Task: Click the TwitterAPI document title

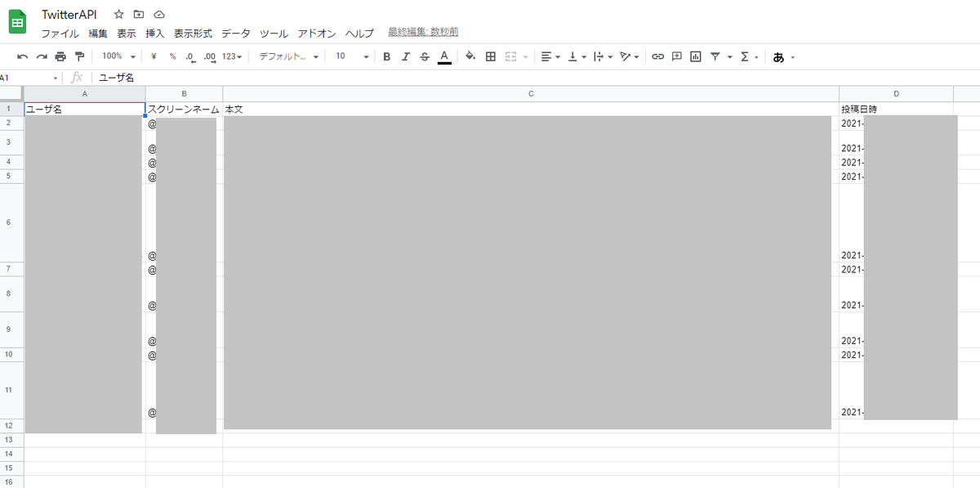Action: (x=69, y=15)
